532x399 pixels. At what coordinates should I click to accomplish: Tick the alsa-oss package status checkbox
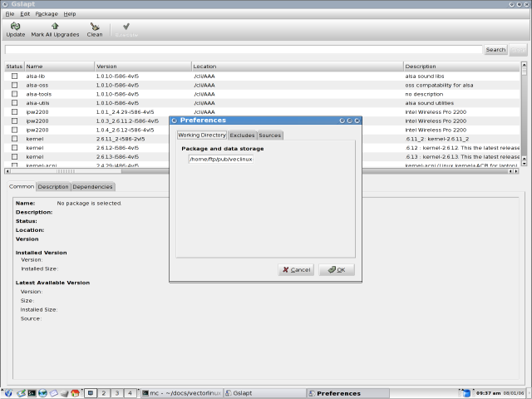14,85
